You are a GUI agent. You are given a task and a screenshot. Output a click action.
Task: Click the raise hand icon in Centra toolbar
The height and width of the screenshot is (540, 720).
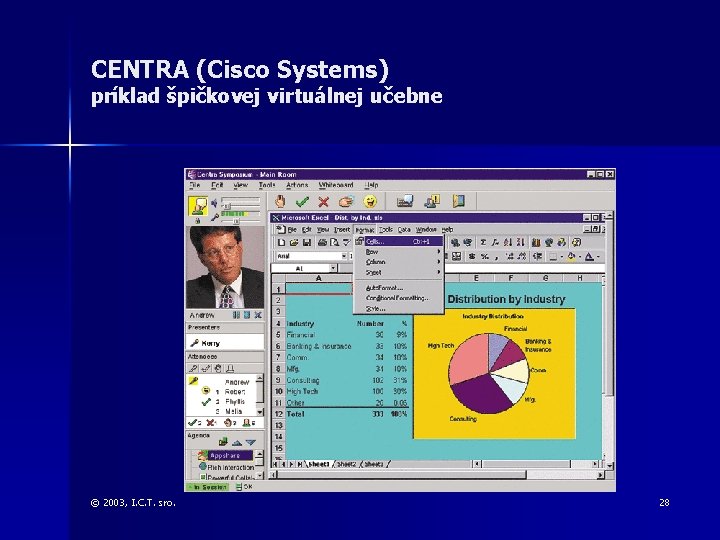coord(280,201)
